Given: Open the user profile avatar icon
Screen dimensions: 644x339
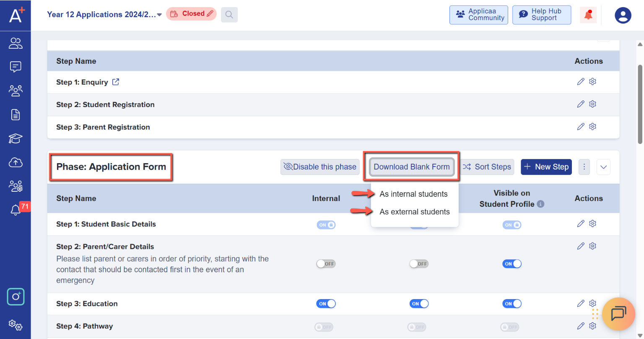Looking at the screenshot, I should [x=623, y=16].
